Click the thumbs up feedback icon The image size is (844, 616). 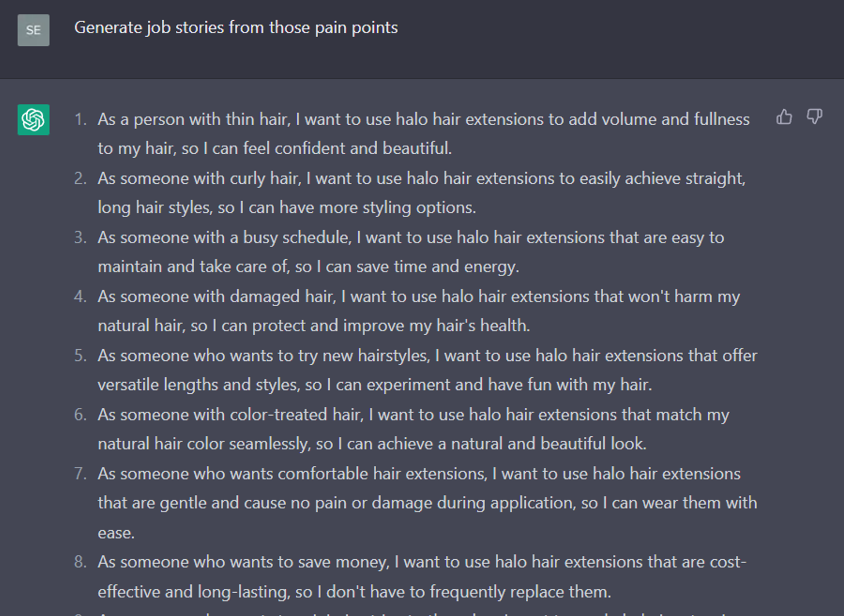[784, 117]
